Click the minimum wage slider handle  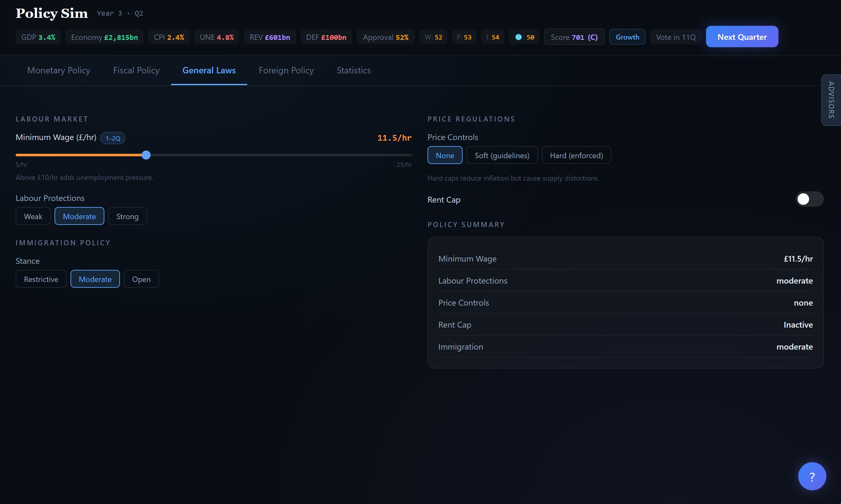click(x=146, y=155)
